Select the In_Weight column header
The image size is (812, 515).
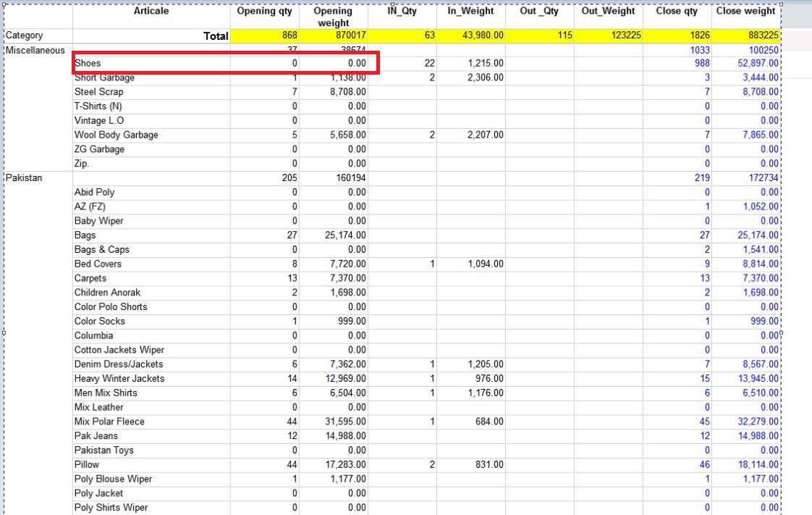coord(470,11)
